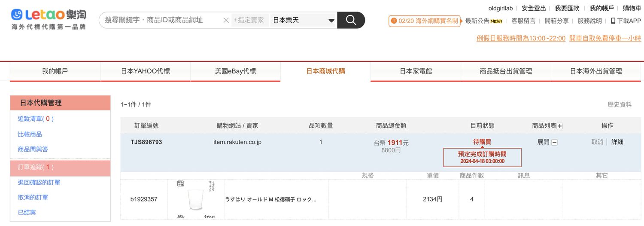Open the 日本家電館 tab
The image size is (644, 226).
tap(416, 71)
